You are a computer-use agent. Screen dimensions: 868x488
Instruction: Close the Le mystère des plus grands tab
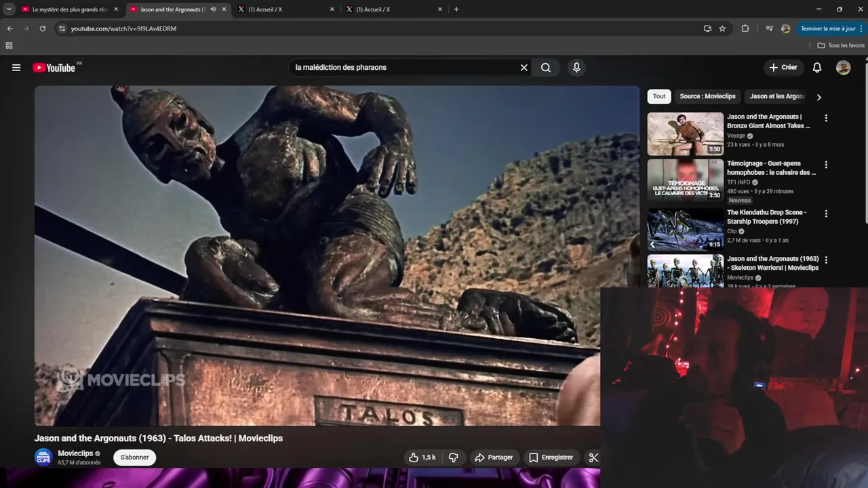116,9
